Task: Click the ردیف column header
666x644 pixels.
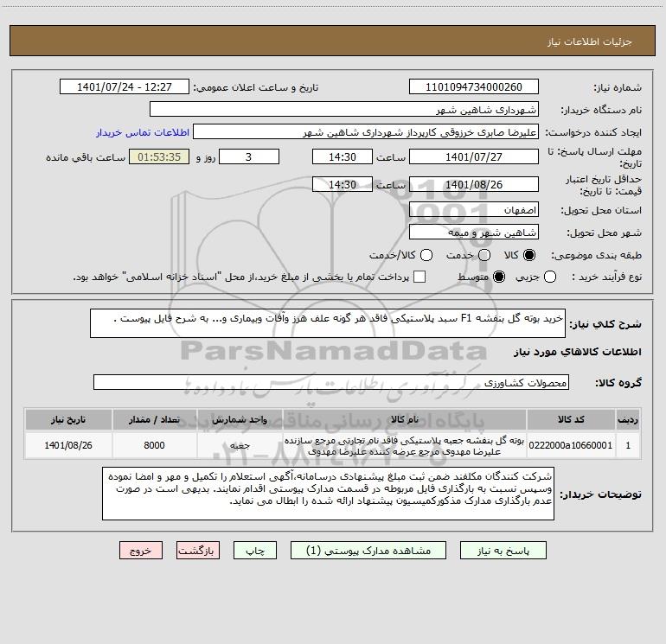Action: (x=628, y=419)
